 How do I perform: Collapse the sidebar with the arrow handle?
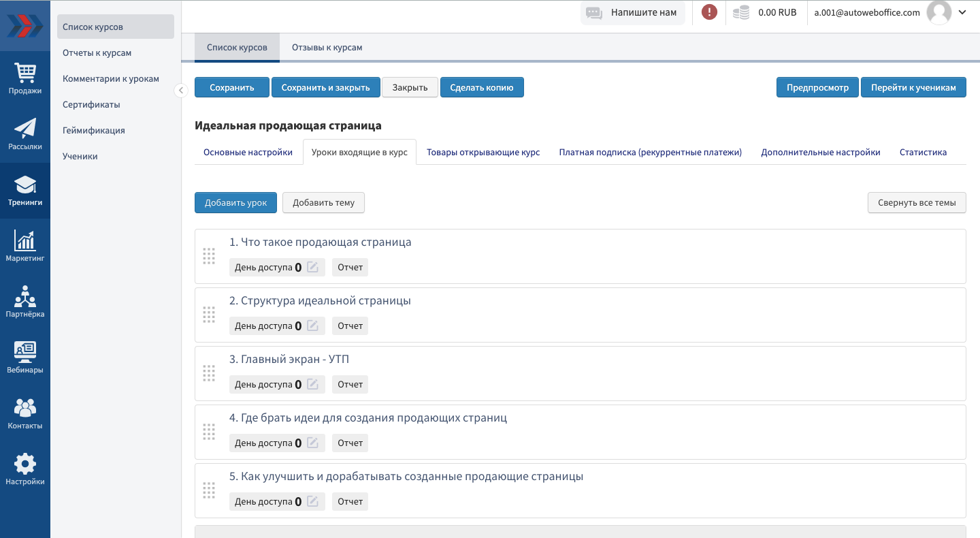[x=181, y=90]
